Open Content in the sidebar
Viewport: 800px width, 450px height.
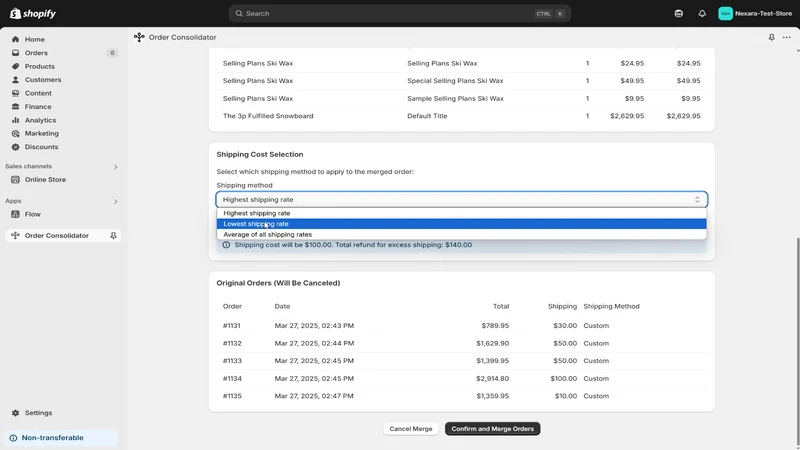pos(38,93)
